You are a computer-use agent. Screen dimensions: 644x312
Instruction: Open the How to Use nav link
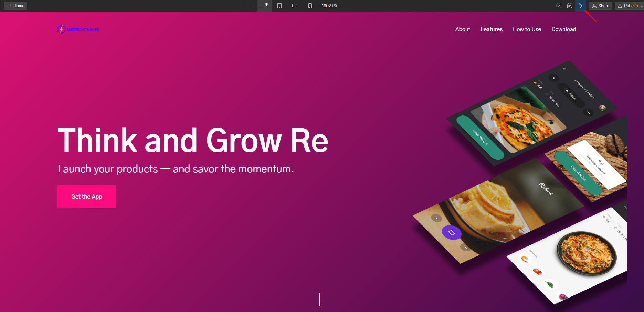click(527, 29)
